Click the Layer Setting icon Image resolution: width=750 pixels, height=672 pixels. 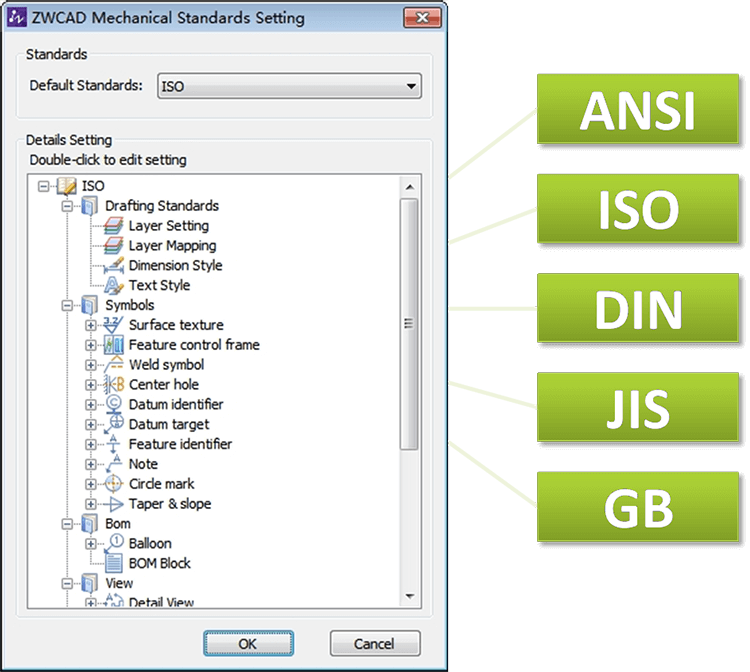point(113,226)
